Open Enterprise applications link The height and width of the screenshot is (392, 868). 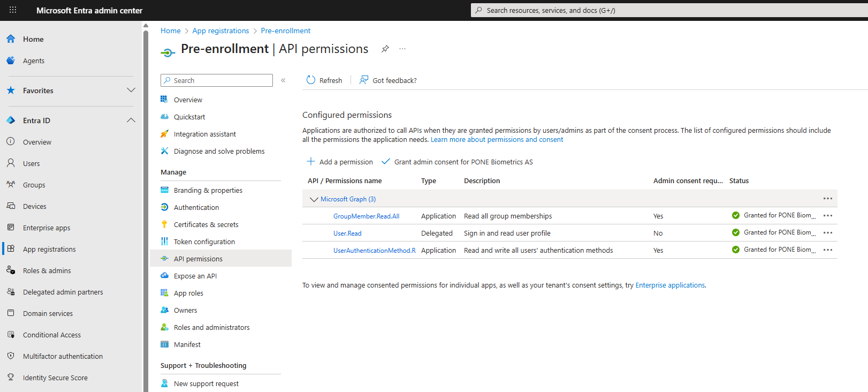pos(670,285)
